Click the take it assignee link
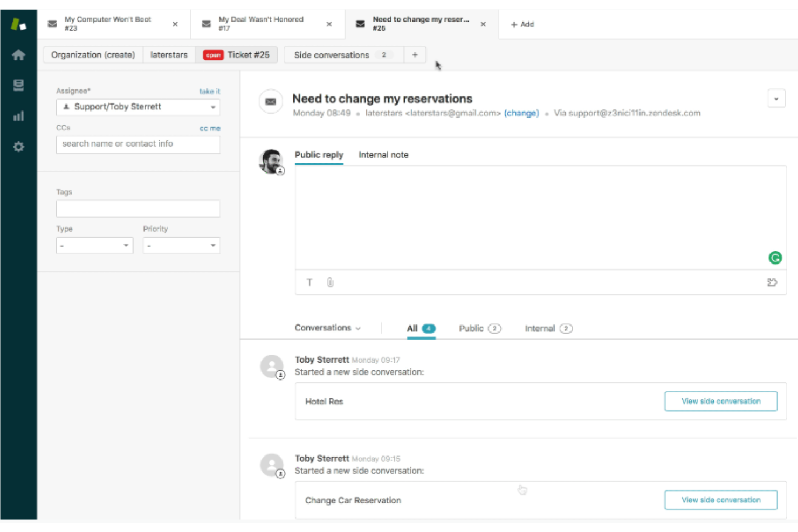Image resolution: width=798 pixels, height=532 pixels. (x=210, y=92)
